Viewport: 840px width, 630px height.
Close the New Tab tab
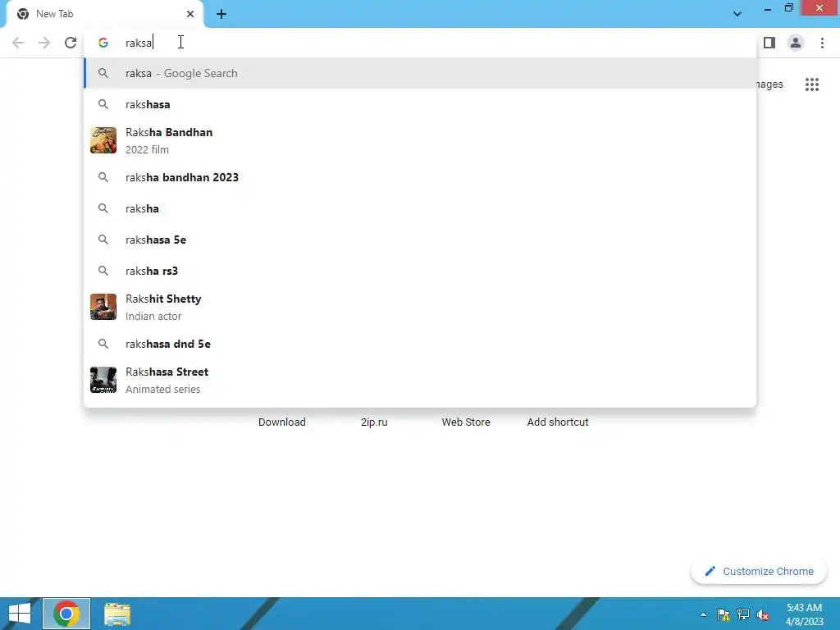click(x=190, y=14)
